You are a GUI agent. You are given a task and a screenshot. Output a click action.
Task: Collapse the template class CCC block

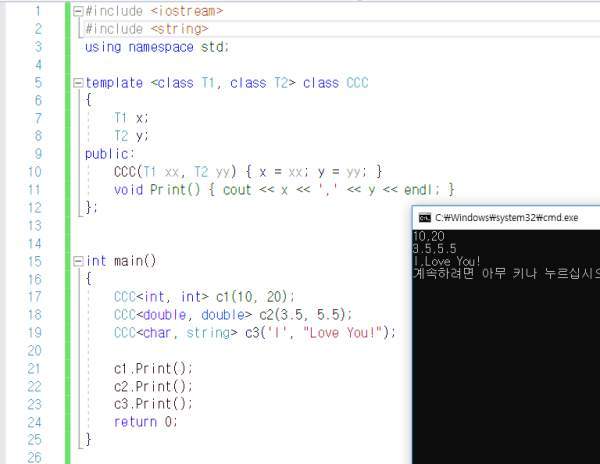[78, 83]
